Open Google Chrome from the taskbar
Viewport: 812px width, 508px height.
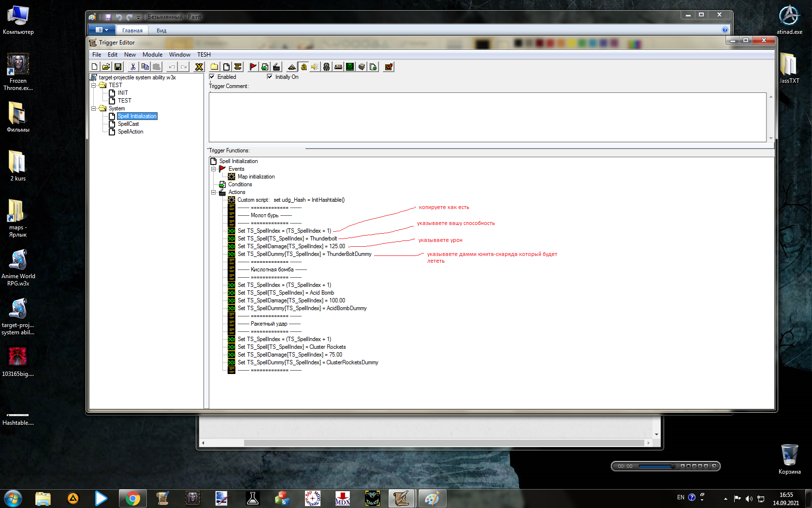[132, 498]
